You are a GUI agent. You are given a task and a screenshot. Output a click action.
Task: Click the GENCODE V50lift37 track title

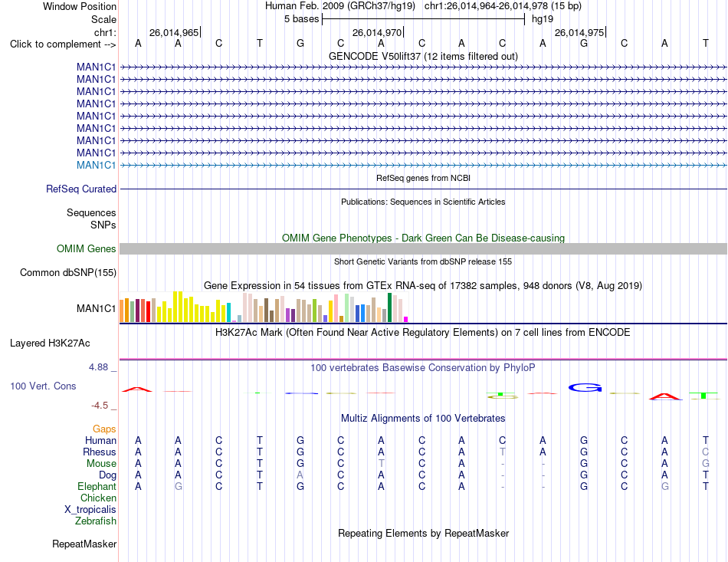pyautogui.click(x=424, y=56)
